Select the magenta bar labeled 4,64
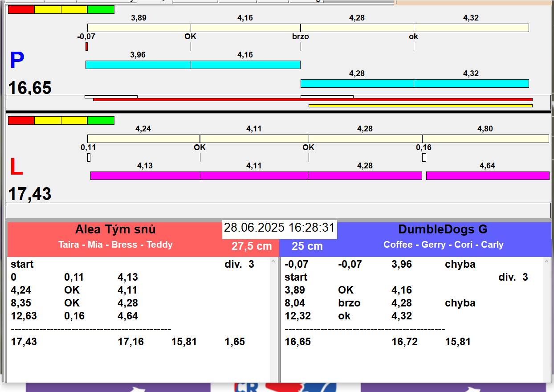This screenshot has height=392, width=554. [488, 176]
